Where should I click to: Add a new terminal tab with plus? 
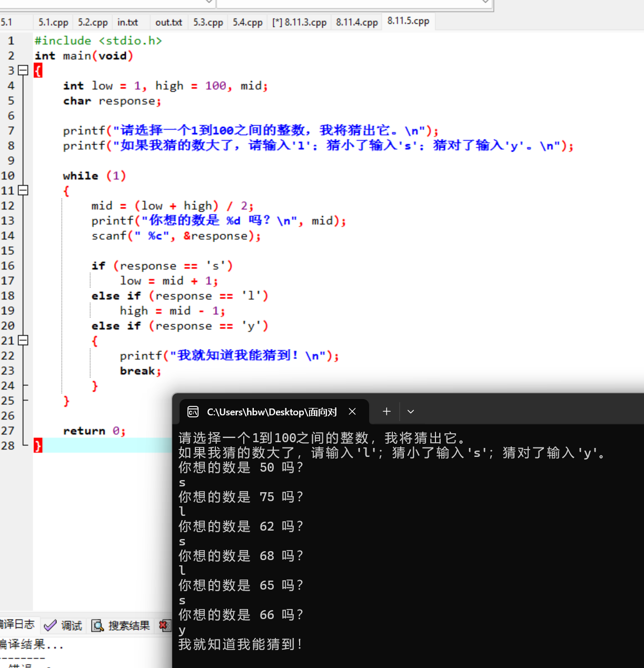click(x=387, y=412)
